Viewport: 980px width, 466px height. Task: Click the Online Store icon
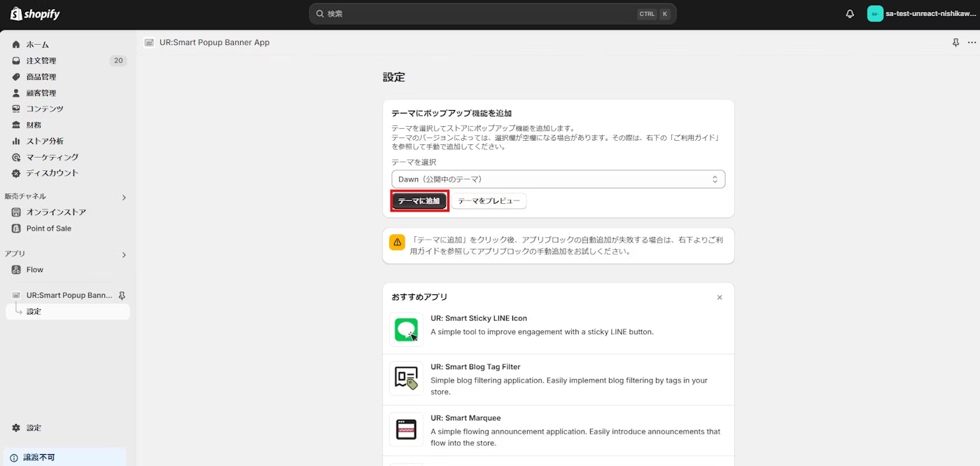[x=16, y=212]
